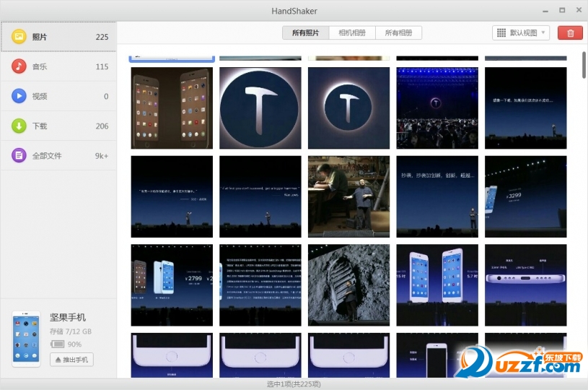Click the battery level indicator
Screen dimensions: 588x390
coord(58,344)
